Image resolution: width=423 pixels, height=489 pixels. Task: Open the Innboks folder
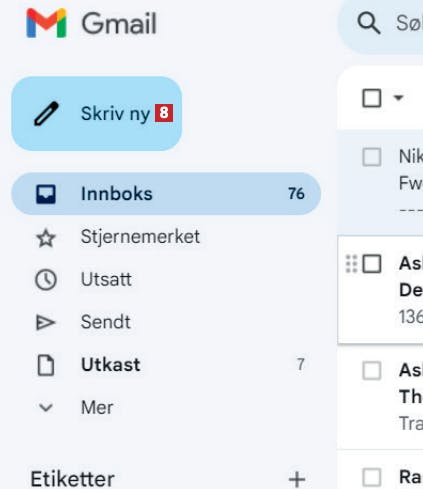(x=166, y=194)
